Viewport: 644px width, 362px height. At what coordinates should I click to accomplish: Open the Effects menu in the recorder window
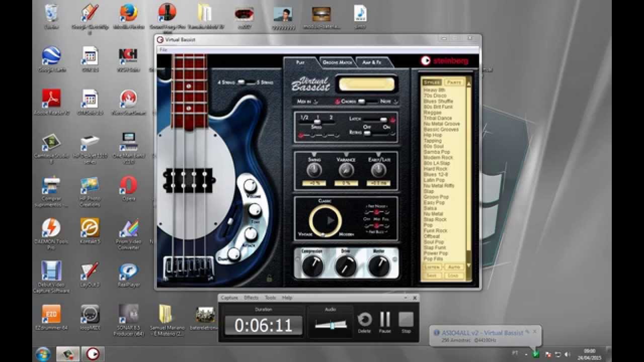point(251,298)
